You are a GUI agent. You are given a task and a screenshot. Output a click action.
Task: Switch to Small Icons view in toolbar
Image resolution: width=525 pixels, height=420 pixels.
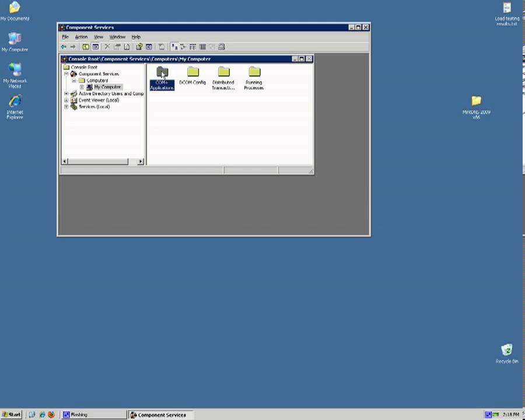[183, 47]
